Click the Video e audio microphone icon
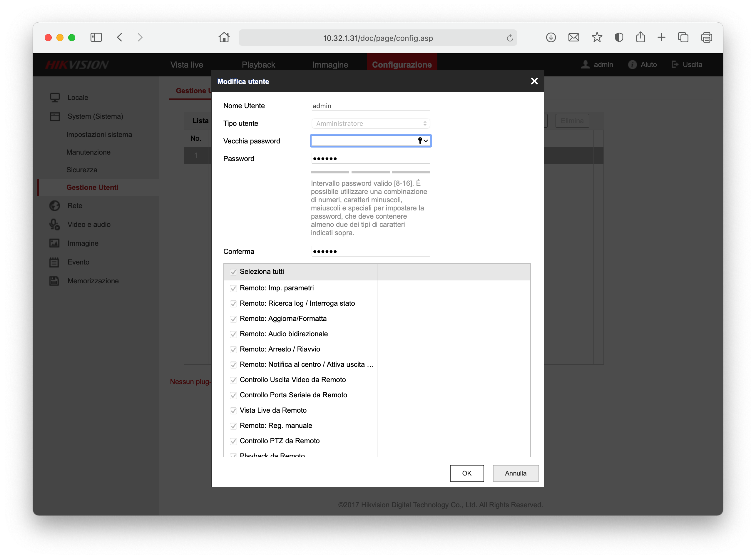Screen dimensions: 756x559 (55, 224)
